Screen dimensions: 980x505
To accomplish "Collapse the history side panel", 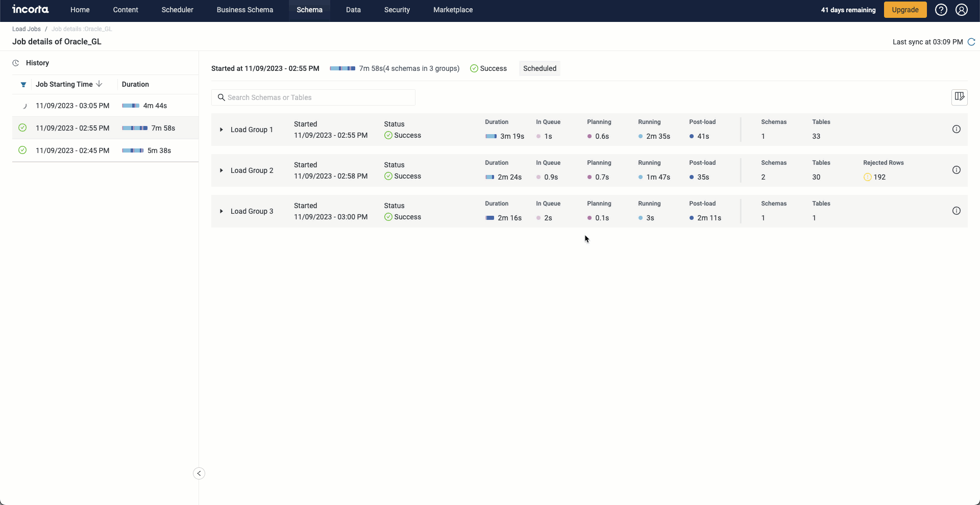I will coord(199,473).
